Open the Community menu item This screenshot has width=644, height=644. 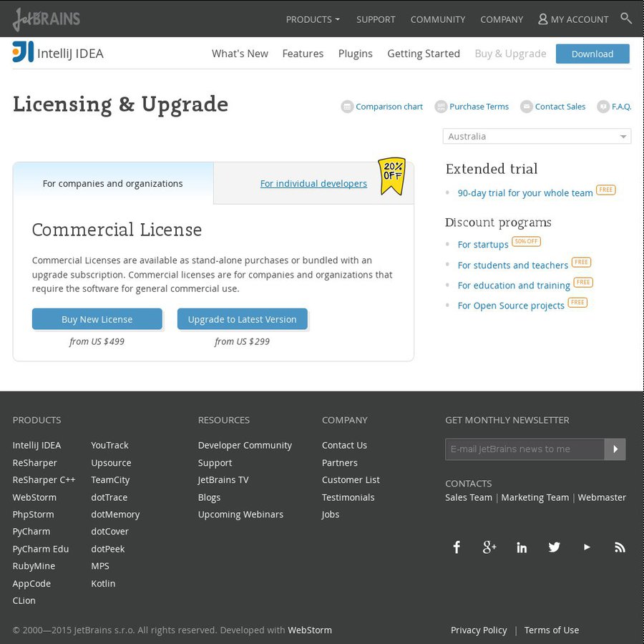tap(438, 19)
